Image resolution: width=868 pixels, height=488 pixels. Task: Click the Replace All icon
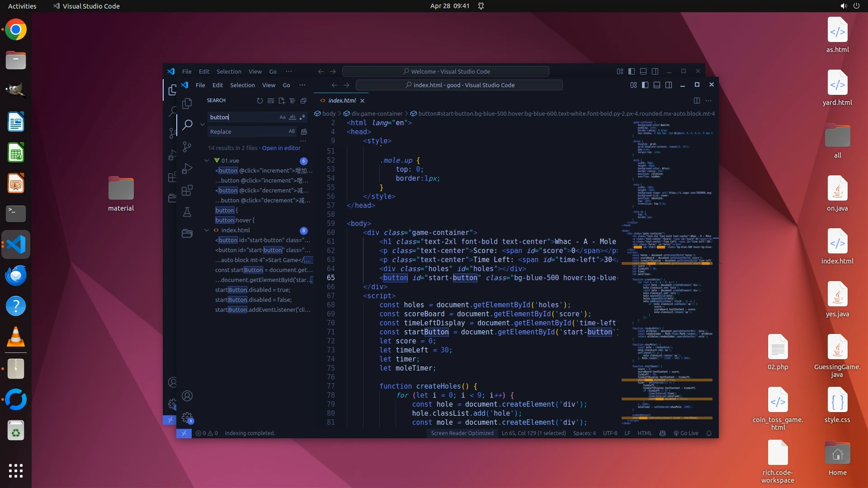(x=304, y=131)
